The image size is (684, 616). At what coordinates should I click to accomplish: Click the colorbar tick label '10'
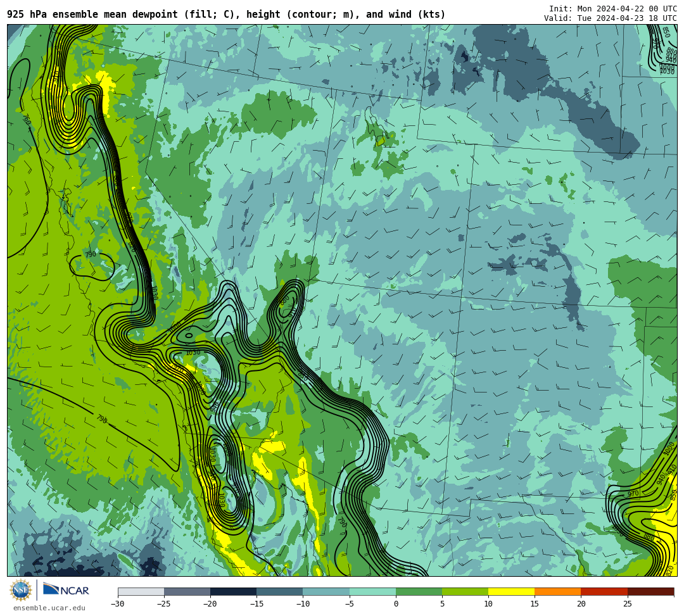tap(488, 604)
